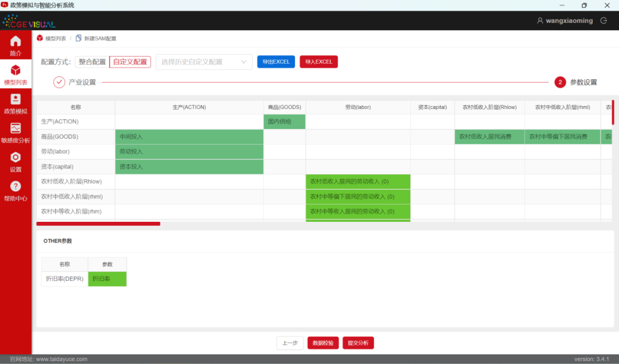Click the 模型列表 breadcrumb cube icon
This screenshot has height=364, width=619.
(x=40, y=38)
